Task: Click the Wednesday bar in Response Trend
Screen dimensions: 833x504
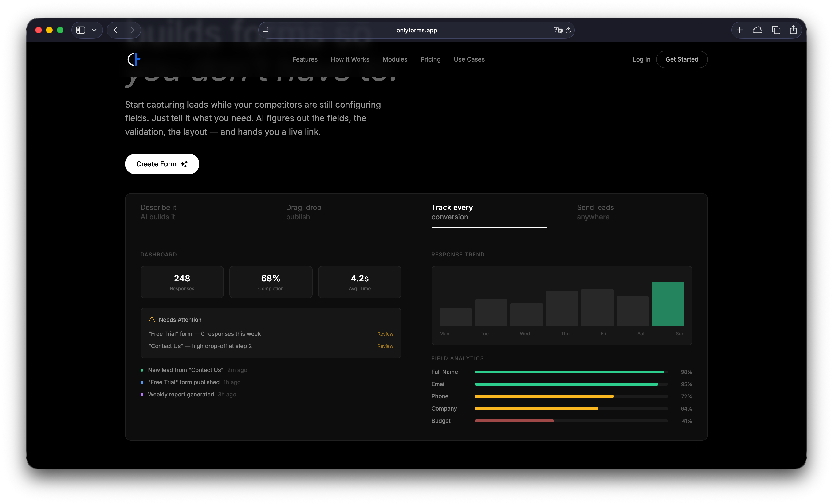Action: point(526,314)
